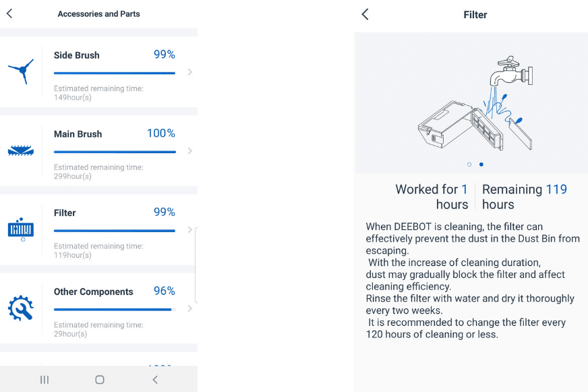This screenshot has width=588, height=392.
Task: Open Recent Apps in the navigation bar
Action: coord(44,380)
